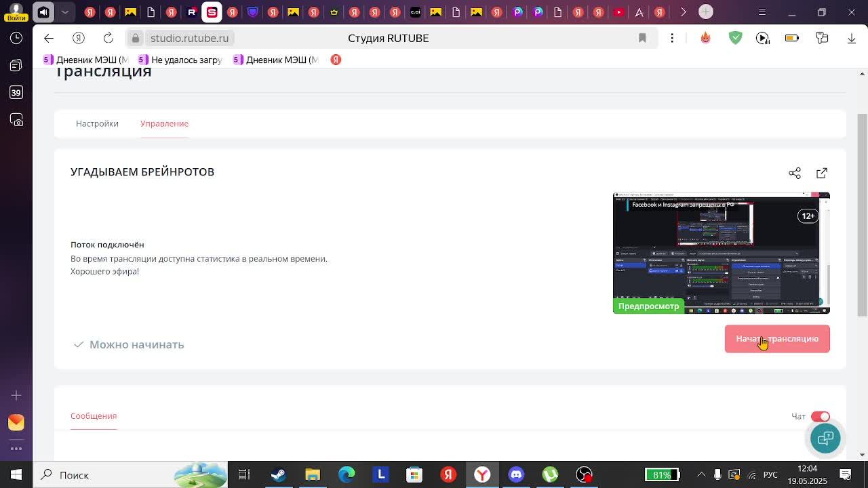The width and height of the screenshot is (868, 488).
Task: Click the studio.rutube.ru address field
Action: pyautogui.click(x=189, y=38)
